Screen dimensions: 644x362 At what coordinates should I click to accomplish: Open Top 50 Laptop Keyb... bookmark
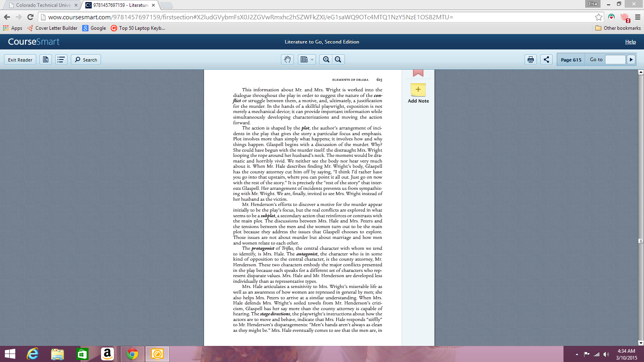click(x=138, y=28)
